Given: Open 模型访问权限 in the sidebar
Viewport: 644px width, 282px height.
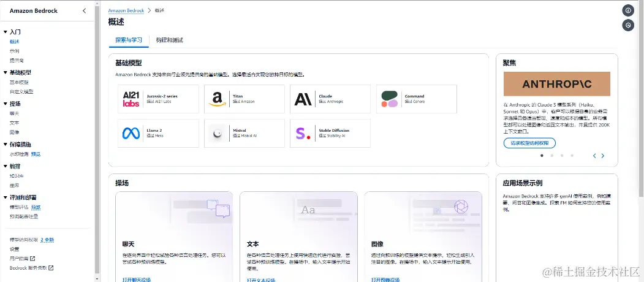Looking at the screenshot, I should pyautogui.click(x=24, y=240).
